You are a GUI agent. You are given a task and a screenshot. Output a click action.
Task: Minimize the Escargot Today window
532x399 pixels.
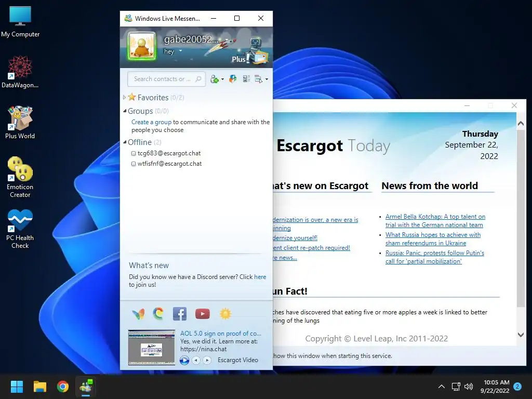pos(467,105)
